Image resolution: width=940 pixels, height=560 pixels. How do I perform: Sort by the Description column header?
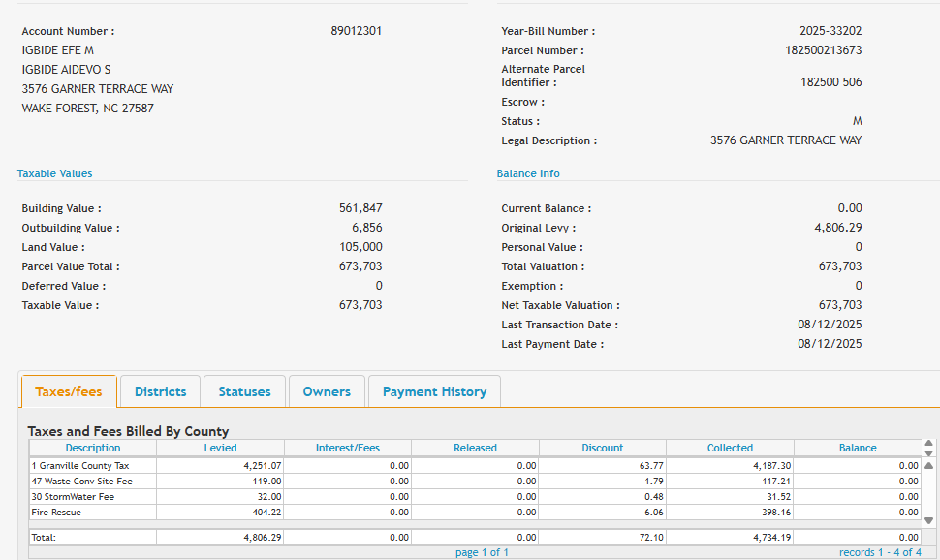(x=93, y=448)
